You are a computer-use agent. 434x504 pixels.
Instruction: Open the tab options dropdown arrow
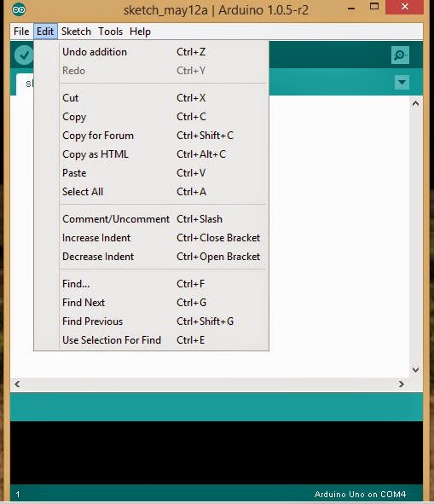click(402, 82)
